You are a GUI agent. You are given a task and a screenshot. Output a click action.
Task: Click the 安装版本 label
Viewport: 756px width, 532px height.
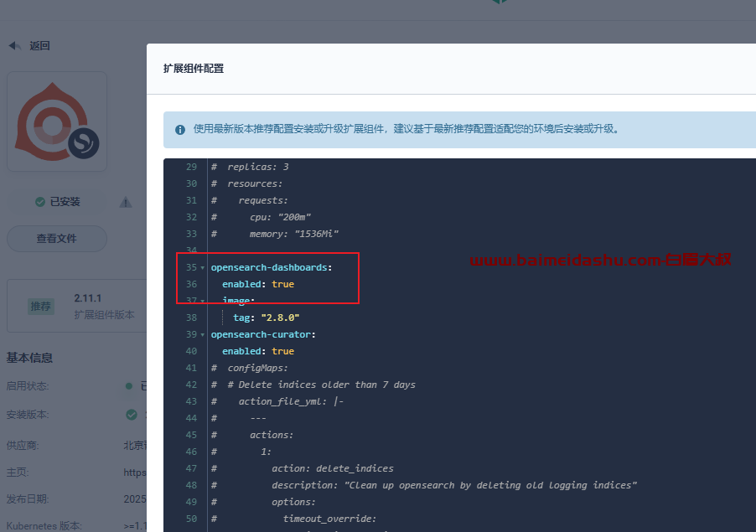pos(28,415)
